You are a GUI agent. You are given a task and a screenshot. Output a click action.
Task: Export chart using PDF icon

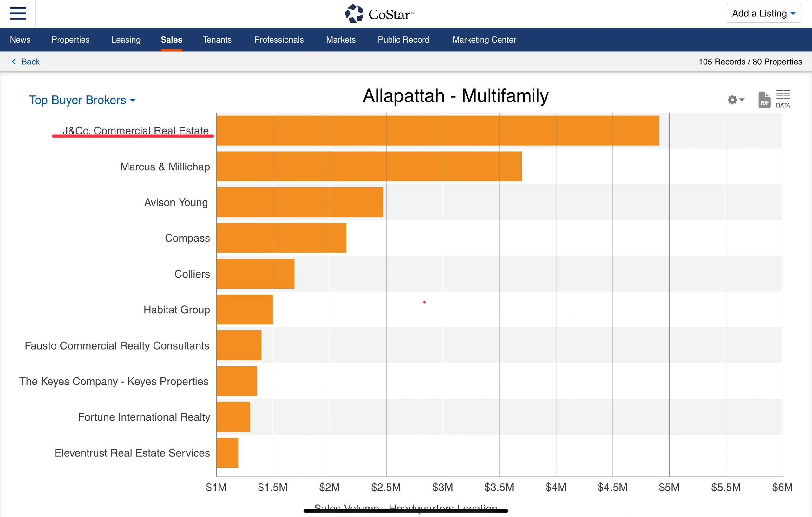point(764,100)
